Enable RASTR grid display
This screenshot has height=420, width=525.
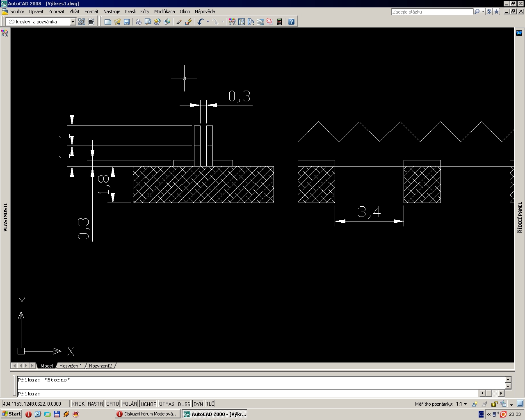pyautogui.click(x=95, y=404)
